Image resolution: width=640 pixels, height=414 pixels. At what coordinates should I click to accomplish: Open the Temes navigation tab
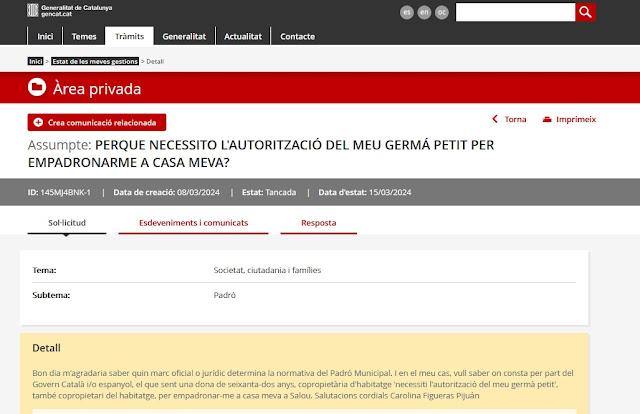point(84,36)
